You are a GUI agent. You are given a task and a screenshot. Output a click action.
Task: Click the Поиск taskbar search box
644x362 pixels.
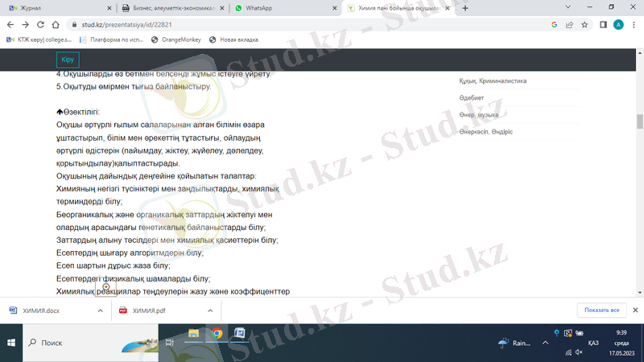[x=90, y=343]
